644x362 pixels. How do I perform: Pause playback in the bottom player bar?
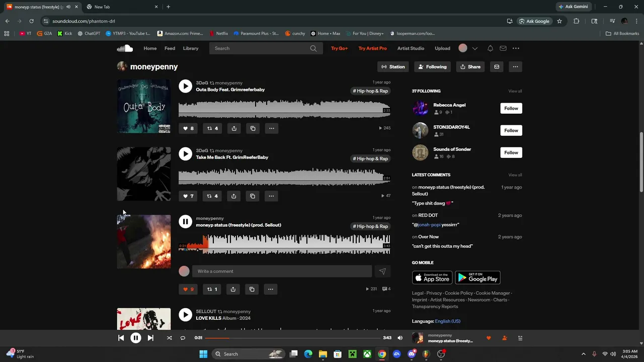(x=136, y=338)
